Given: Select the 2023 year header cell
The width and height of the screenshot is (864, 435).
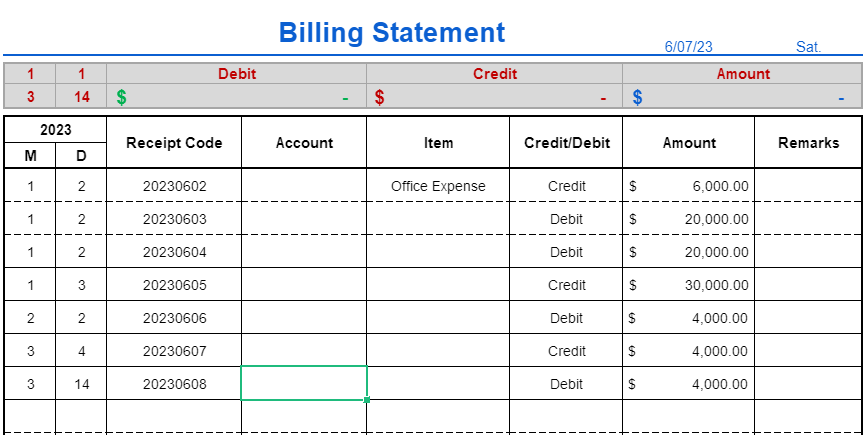Looking at the screenshot, I should pos(55,130).
